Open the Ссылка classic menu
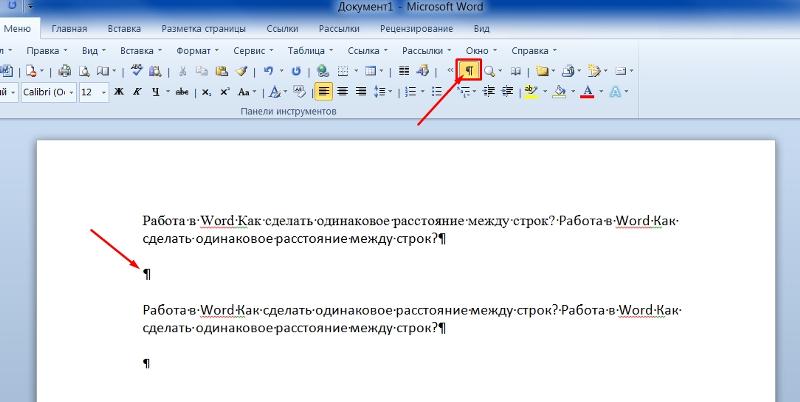The height and width of the screenshot is (402, 800). (x=367, y=51)
